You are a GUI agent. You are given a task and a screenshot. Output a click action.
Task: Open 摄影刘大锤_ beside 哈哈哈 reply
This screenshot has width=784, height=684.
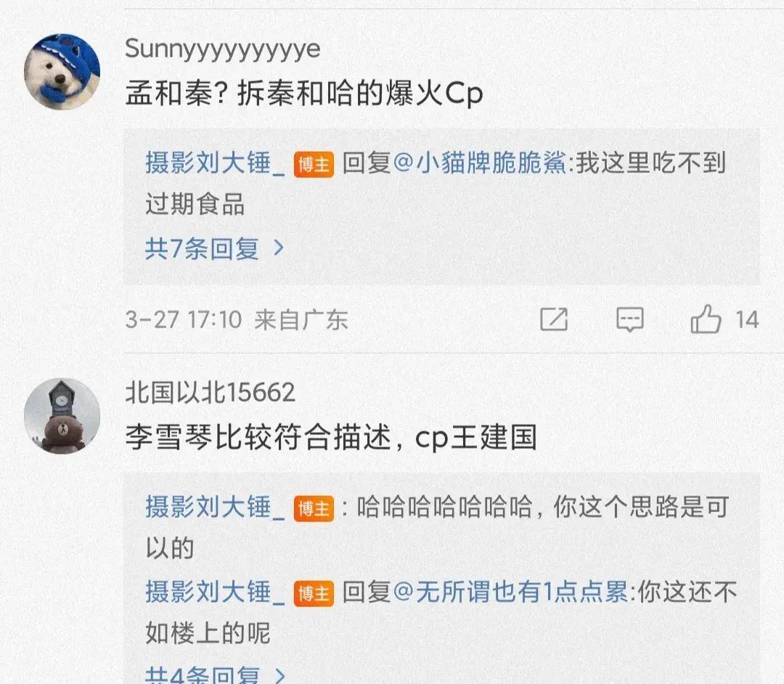click(x=215, y=507)
